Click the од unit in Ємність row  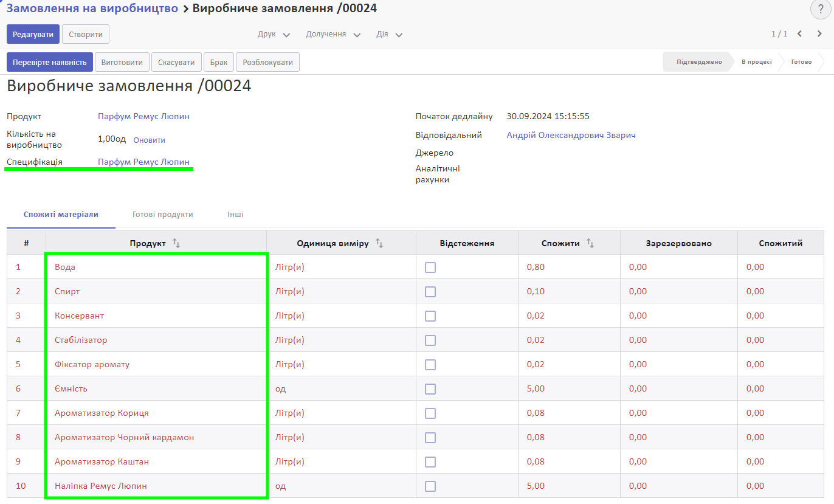coord(280,388)
